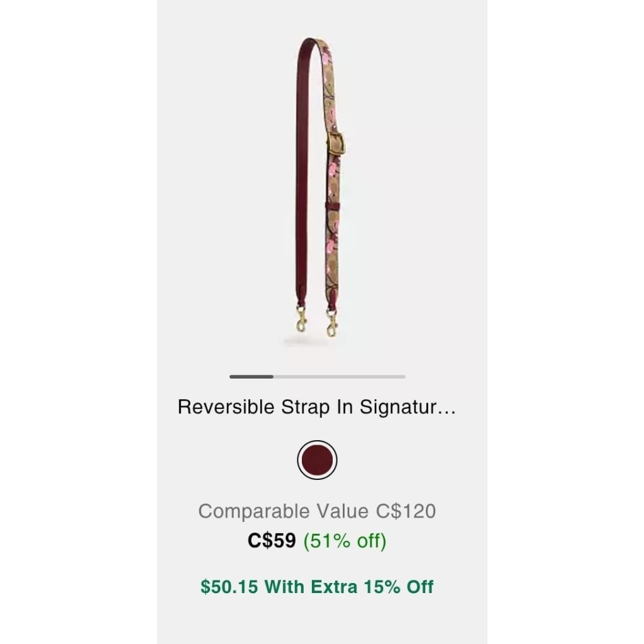644x644 pixels.
Task: Jump to later image on gray carousel track
Action: 339,377
